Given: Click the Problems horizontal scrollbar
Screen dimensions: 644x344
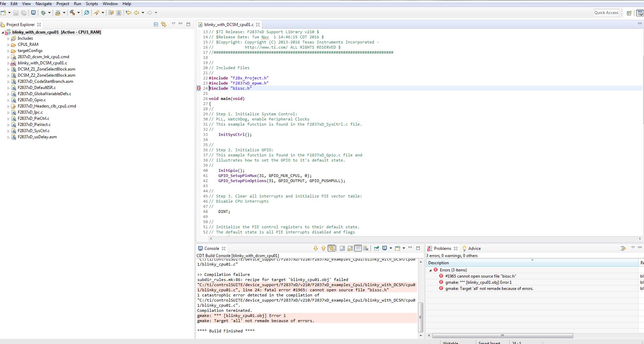Looking at the screenshot, I should (x=502, y=335).
